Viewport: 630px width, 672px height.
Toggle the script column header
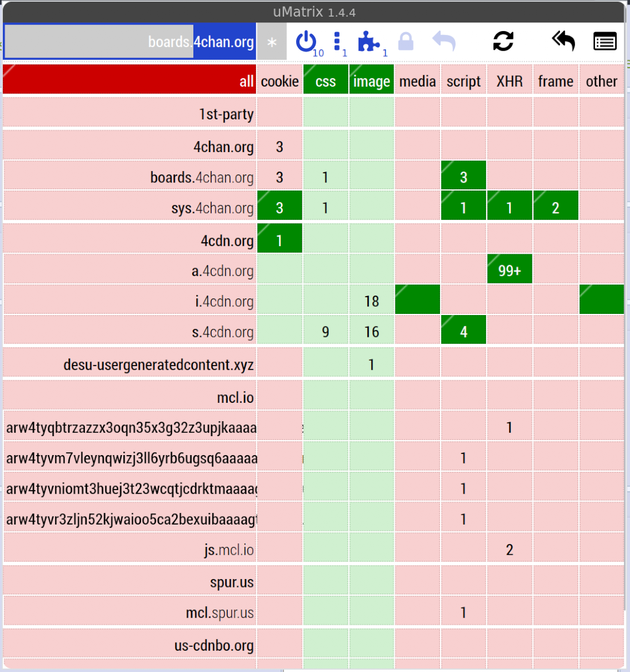tap(464, 79)
